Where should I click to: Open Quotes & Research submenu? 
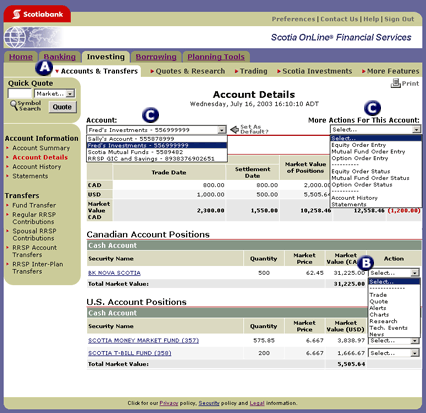[x=190, y=71]
